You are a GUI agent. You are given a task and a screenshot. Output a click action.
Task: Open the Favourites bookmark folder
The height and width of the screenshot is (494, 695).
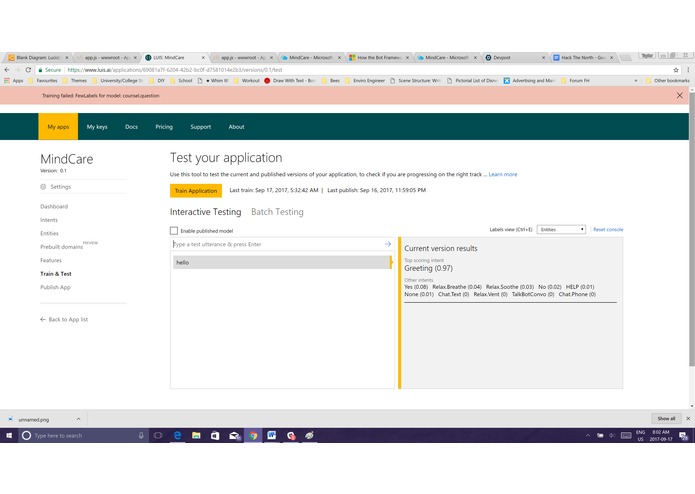click(x=43, y=81)
